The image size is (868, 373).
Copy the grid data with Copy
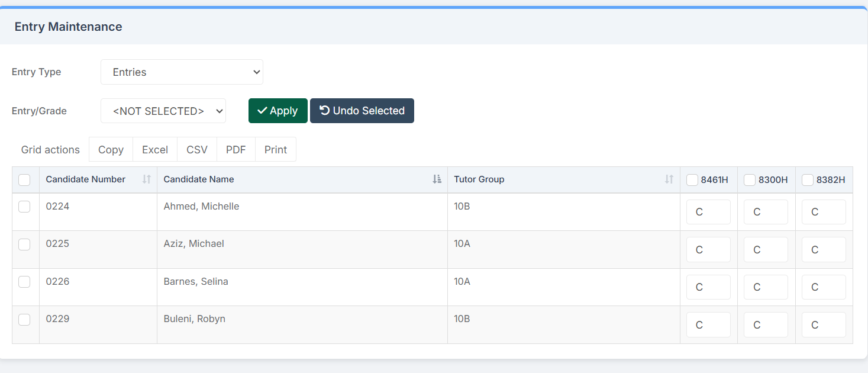tap(111, 150)
